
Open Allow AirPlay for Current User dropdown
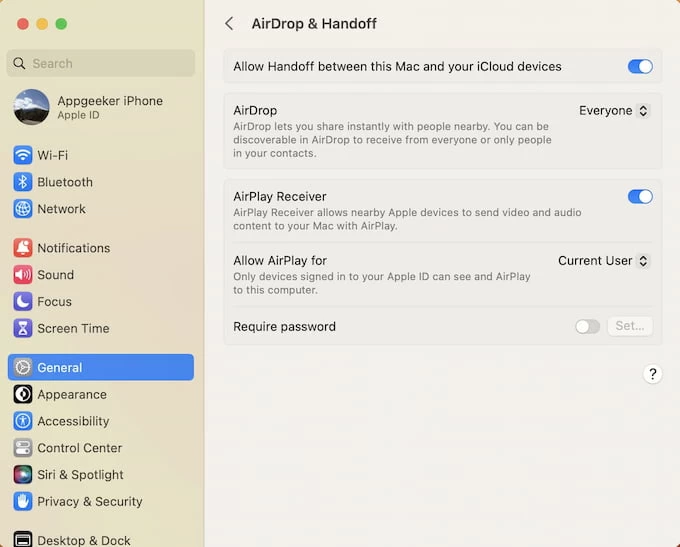604,261
